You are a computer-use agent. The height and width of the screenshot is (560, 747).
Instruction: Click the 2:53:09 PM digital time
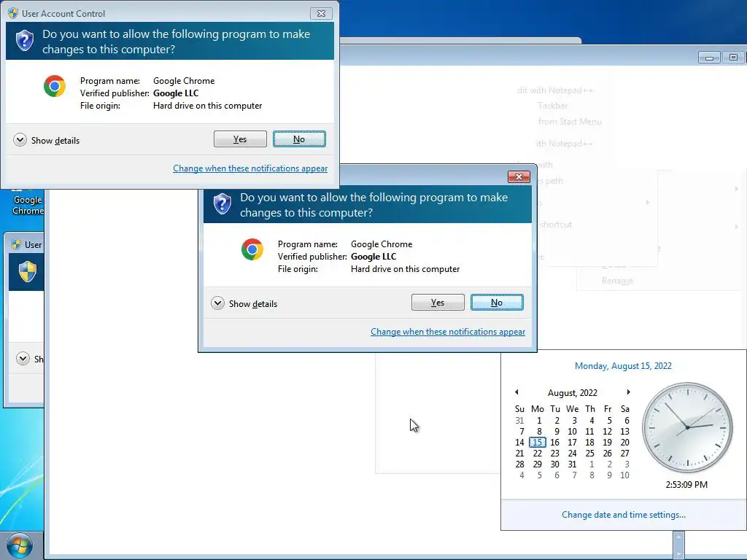pyautogui.click(x=686, y=485)
